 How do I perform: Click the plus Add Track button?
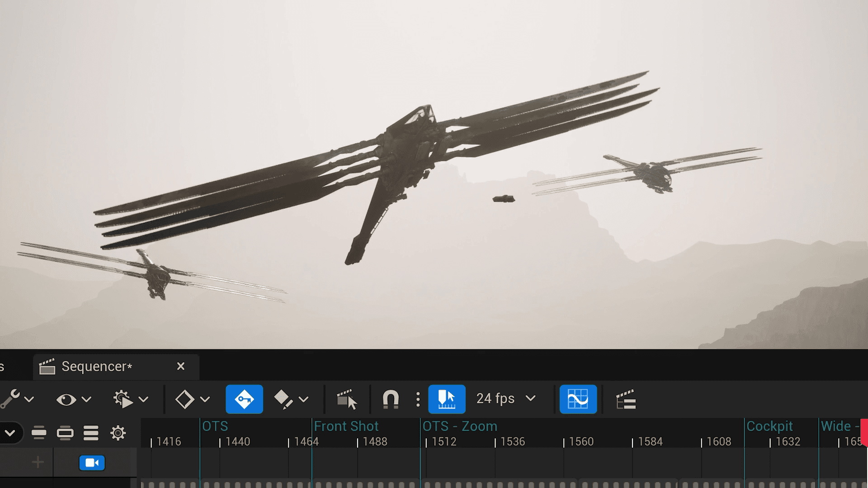point(38,462)
